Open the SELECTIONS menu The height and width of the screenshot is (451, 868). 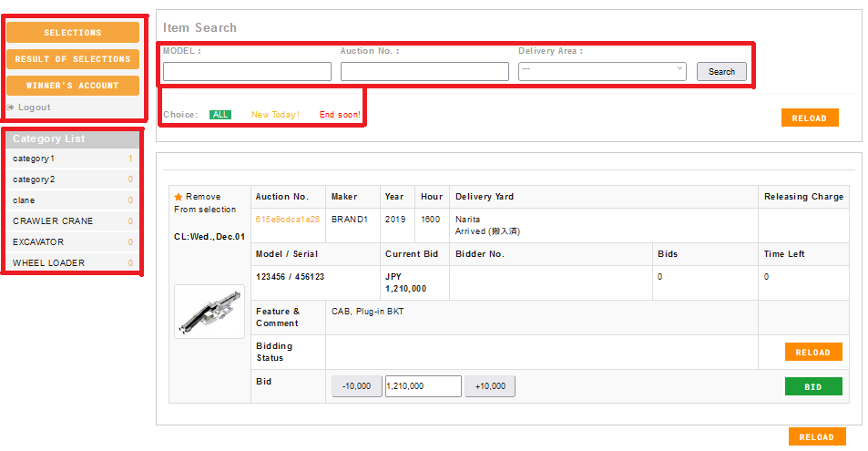pyautogui.click(x=73, y=33)
